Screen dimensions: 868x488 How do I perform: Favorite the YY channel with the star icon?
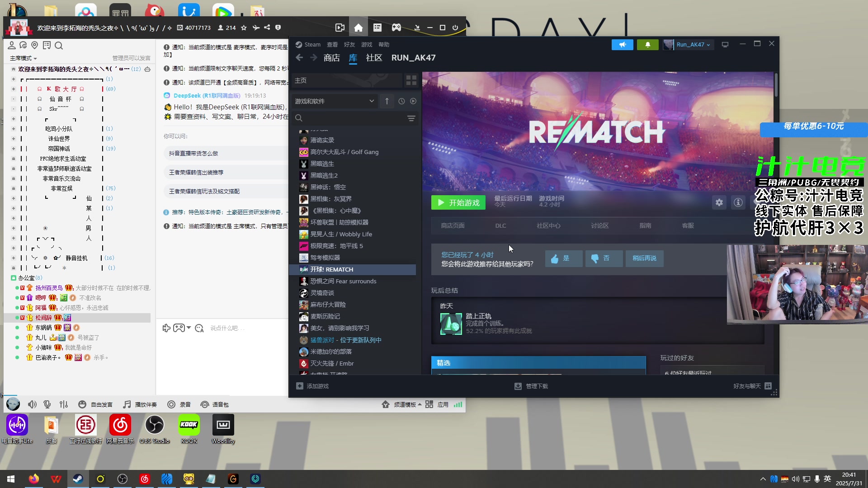244,28
